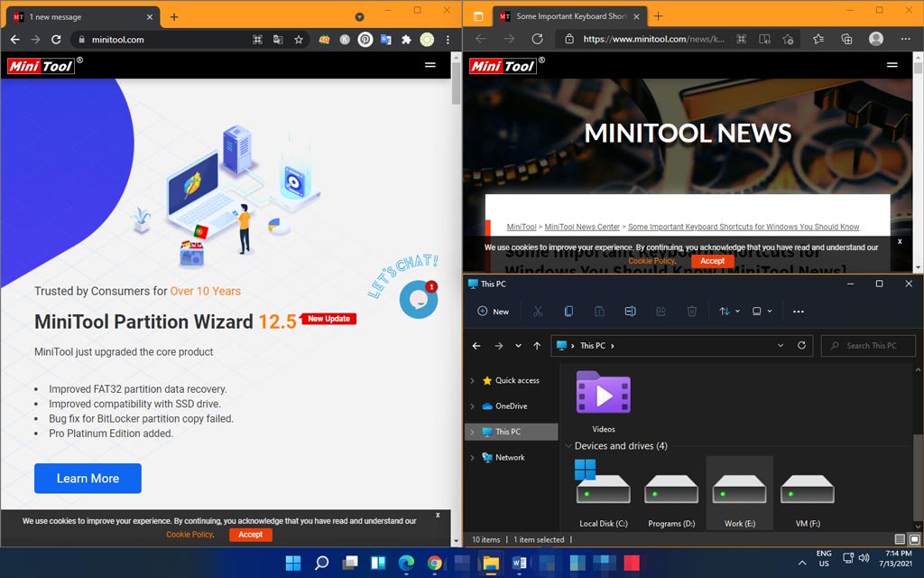Share the selected item using the share icon
This screenshot has width=924, height=578.
tap(661, 311)
